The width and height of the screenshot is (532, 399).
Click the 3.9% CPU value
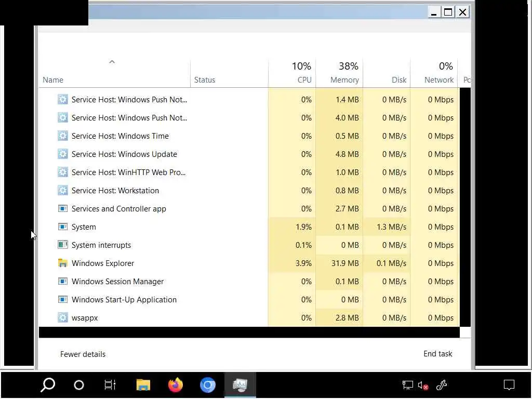[303, 263]
